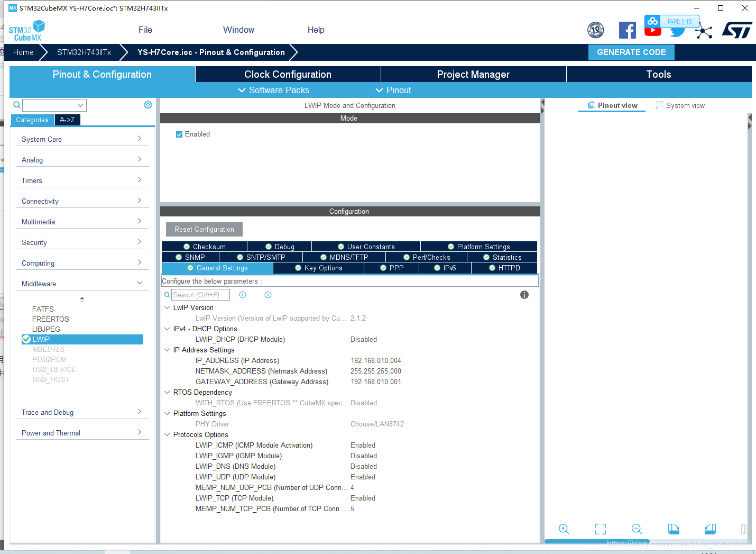This screenshot has height=554, width=756.
Task: Open the Help menu
Action: point(316,30)
